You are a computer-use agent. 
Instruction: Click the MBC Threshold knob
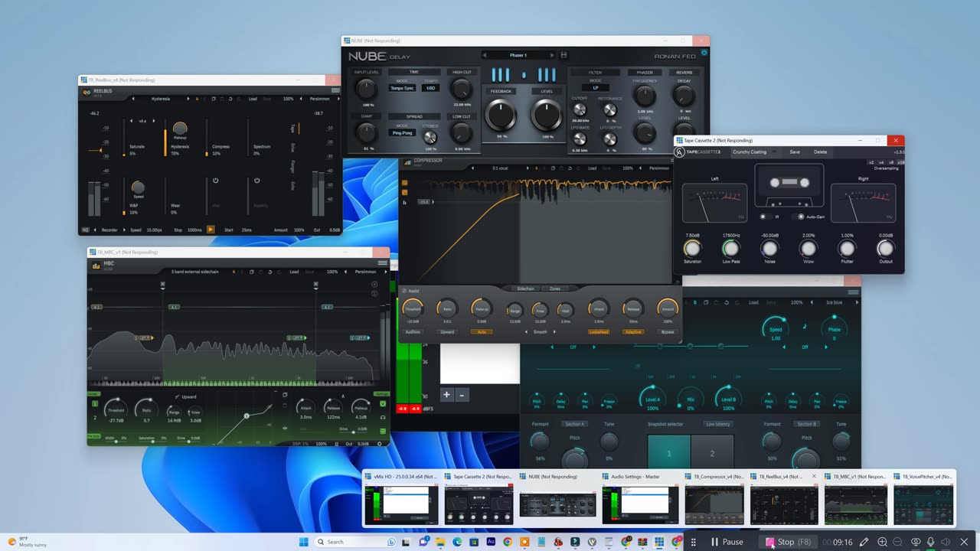(x=116, y=411)
